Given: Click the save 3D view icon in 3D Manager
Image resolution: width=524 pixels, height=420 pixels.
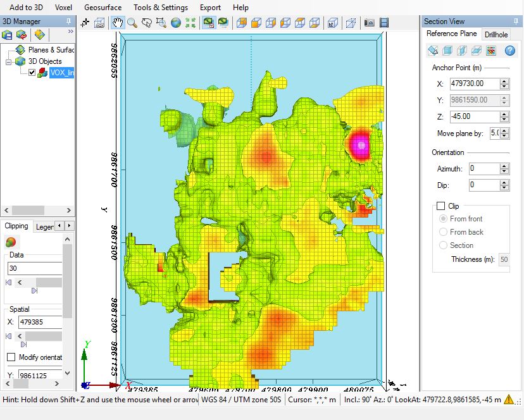Looking at the screenshot, I should (x=8, y=34).
